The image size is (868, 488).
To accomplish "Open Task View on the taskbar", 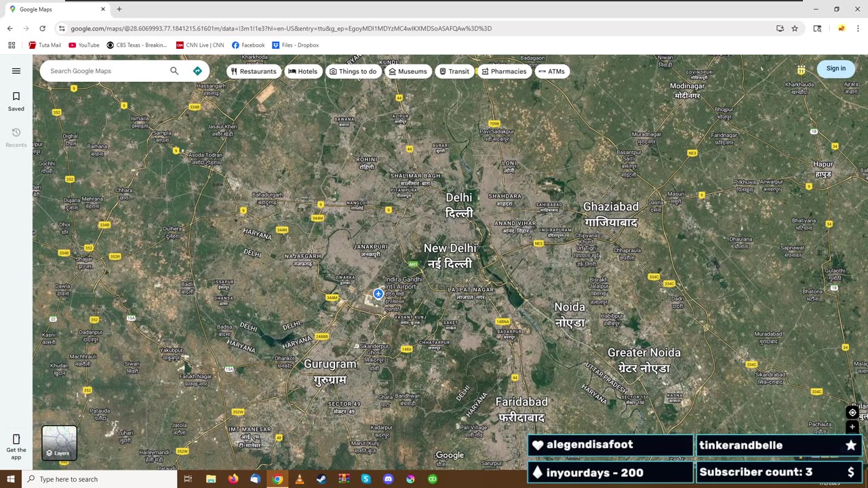I will [188, 479].
